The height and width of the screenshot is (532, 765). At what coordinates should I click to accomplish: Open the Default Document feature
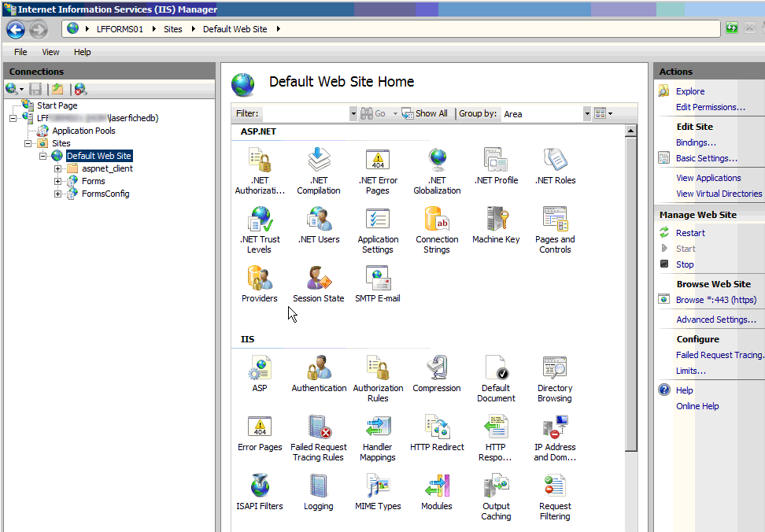pyautogui.click(x=496, y=379)
